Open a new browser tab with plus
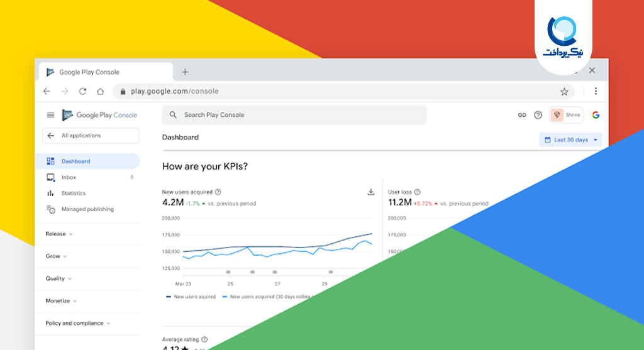Viewport: 644px width, 350px height. coord(185,72)
